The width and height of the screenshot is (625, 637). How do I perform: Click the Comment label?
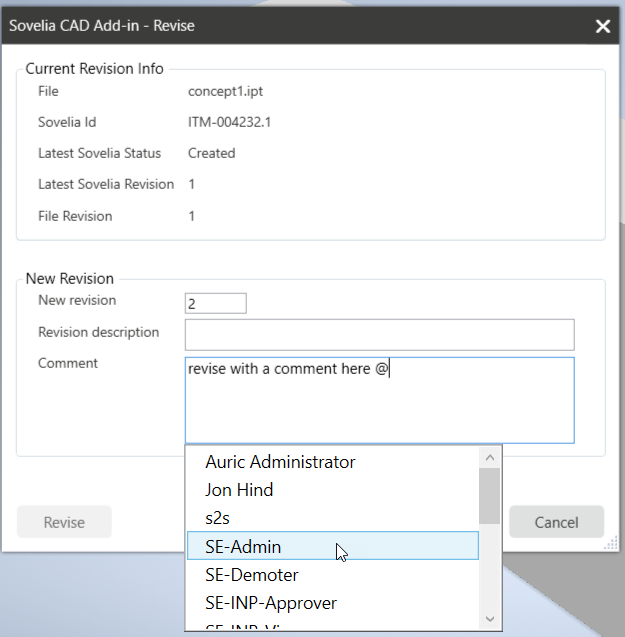point(68,363)
